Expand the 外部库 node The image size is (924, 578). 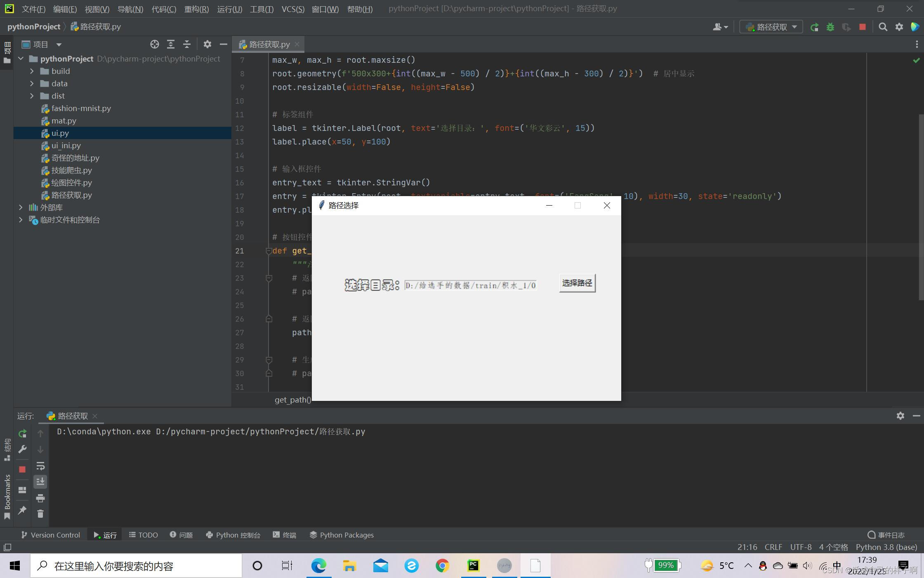pyautogui.click(x=21, y=208)
